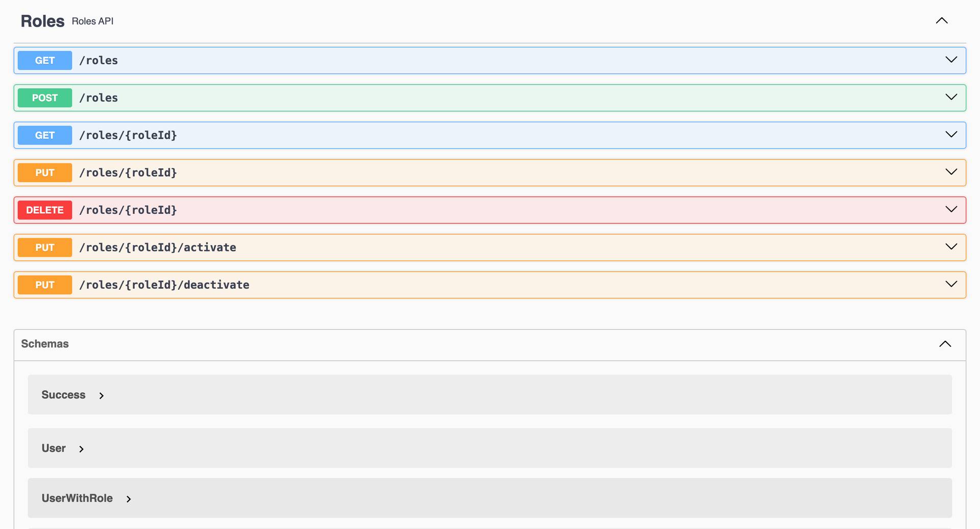The image size is (980, 529).
Task: Expand the PUT /roles/{roleId} chevron
Action: (951, 172)
